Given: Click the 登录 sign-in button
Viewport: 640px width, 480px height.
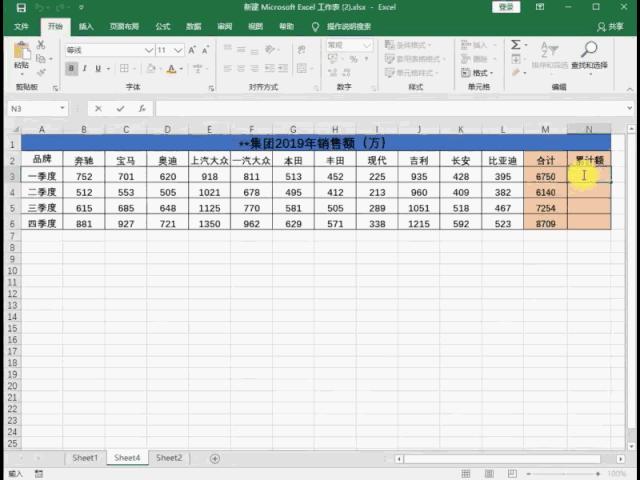Looking at the screenshot, I should tap(506, 7).
